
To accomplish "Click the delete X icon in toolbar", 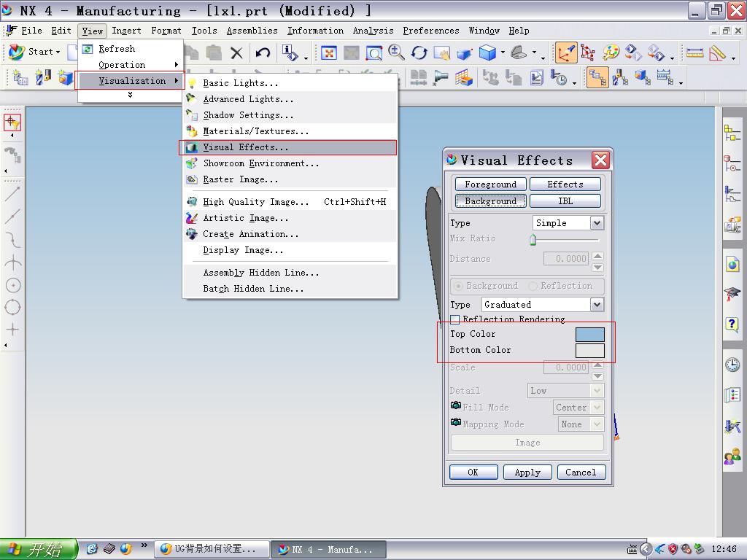I will (236, 52).
